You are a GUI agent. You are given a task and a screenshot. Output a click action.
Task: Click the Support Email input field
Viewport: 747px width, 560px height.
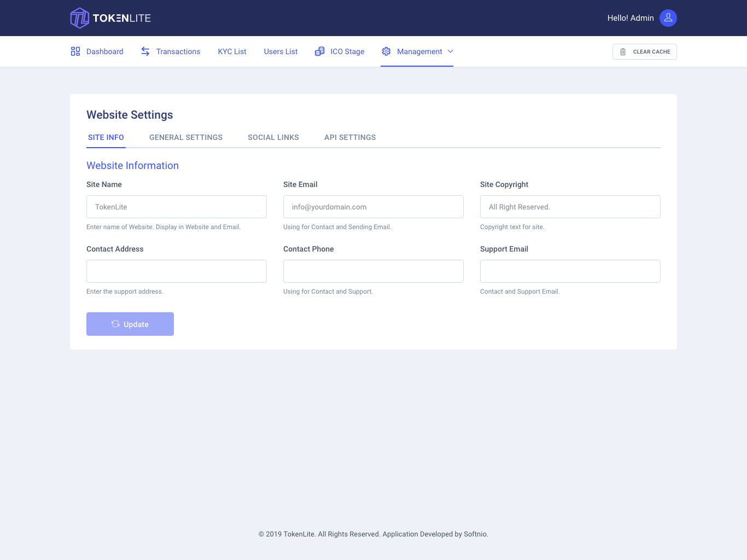[570, 271]
